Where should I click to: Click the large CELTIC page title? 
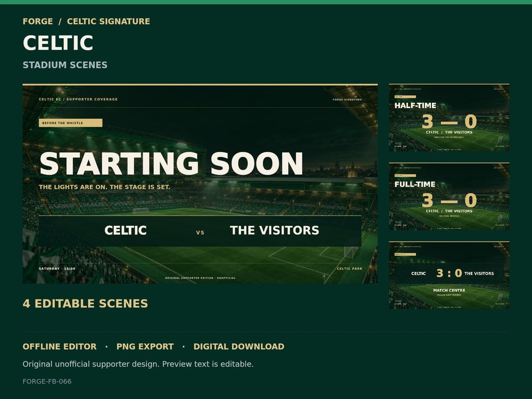click(58, 43)
